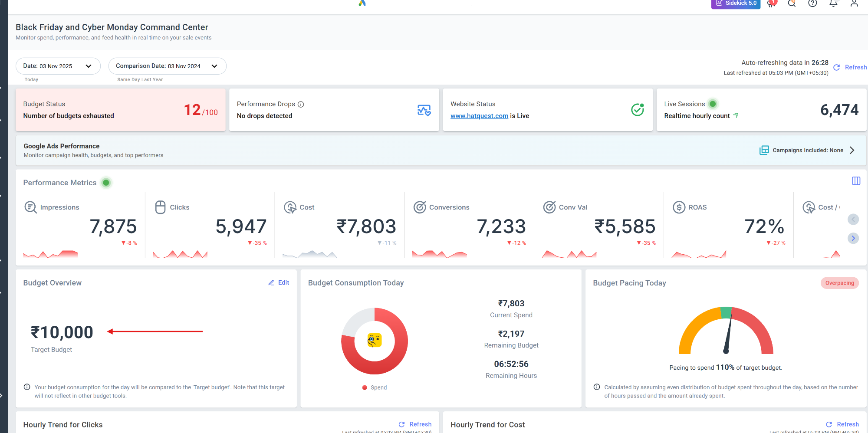Expand Campaigns Included chevron
The image size is (868, 433).
click(x=852, y=150)
